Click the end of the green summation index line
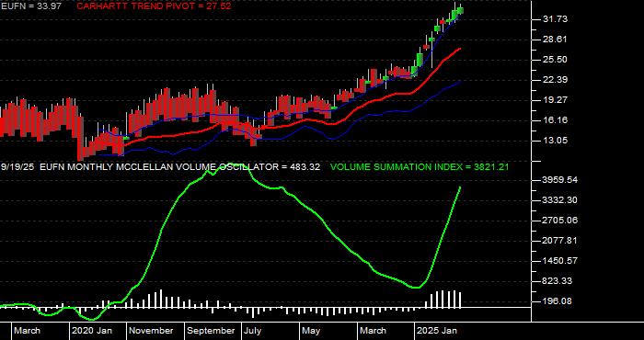This screenshot has height=340, width=644. [460, 187]
